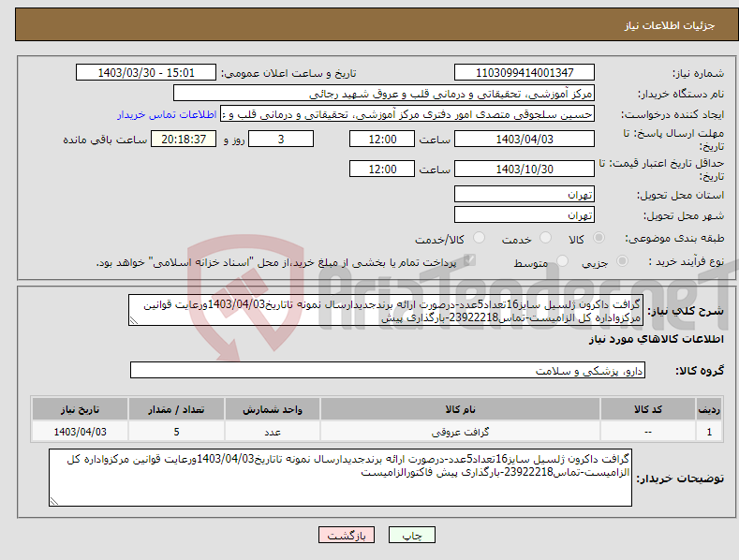Click the طبقه بندی موضوعی label
Image resolution: width=739 pixels, height=560 pixels.
674,238
